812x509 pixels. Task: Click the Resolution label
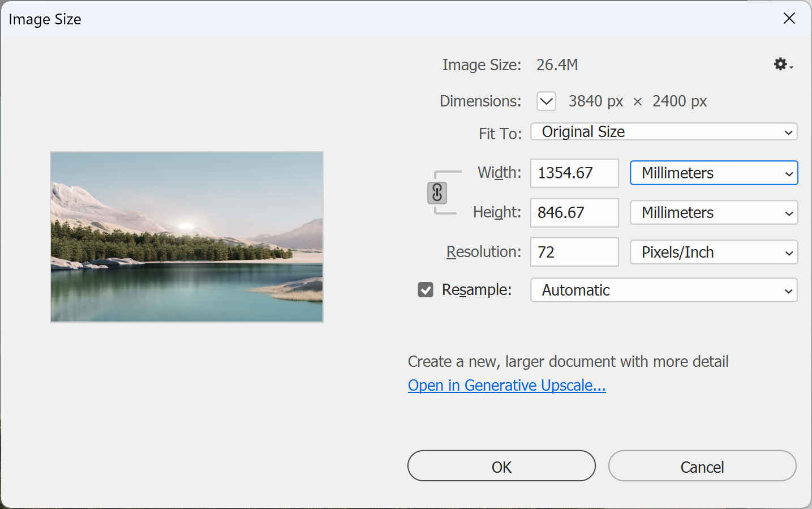484,252
